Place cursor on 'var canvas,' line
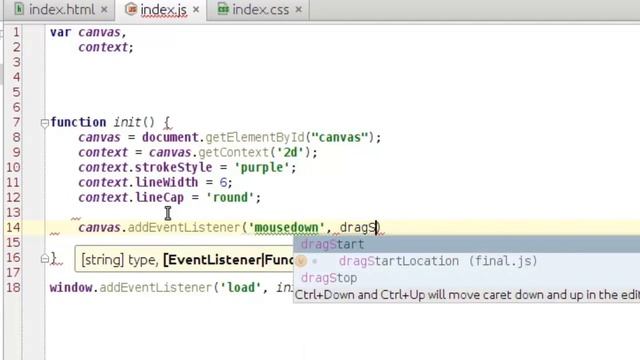The width and height of the screenshot is (640, 360). 88,32
